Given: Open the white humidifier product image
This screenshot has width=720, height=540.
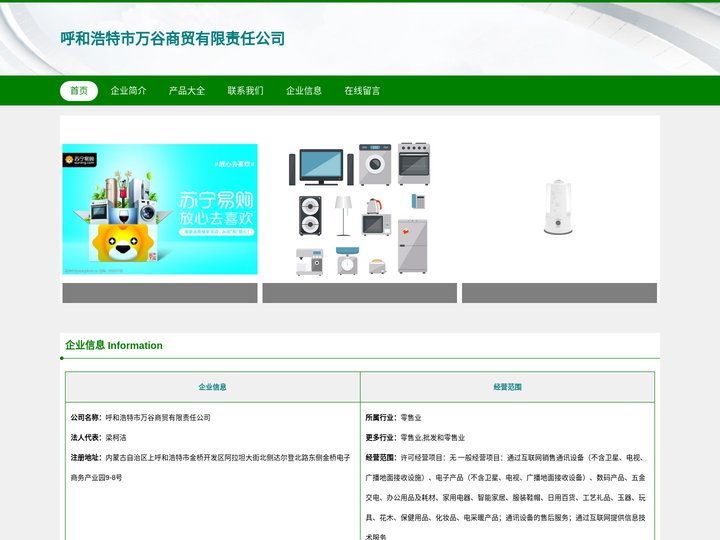Looking at the screenshot, I should click(x=558, y=207).
